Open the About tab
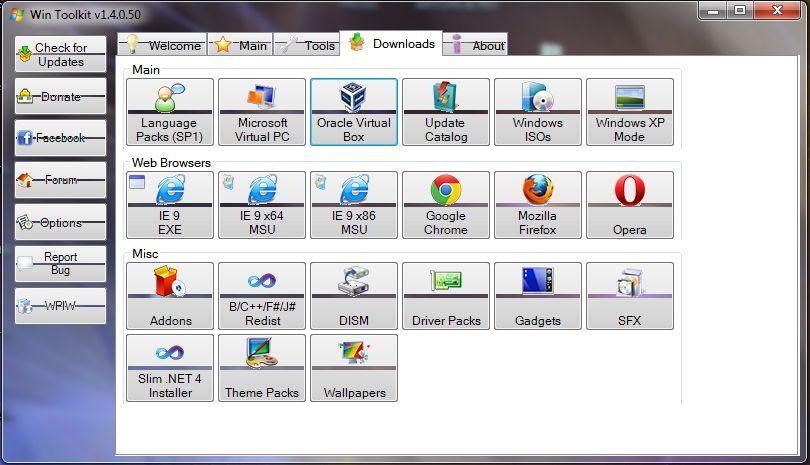 pos(477,45)
